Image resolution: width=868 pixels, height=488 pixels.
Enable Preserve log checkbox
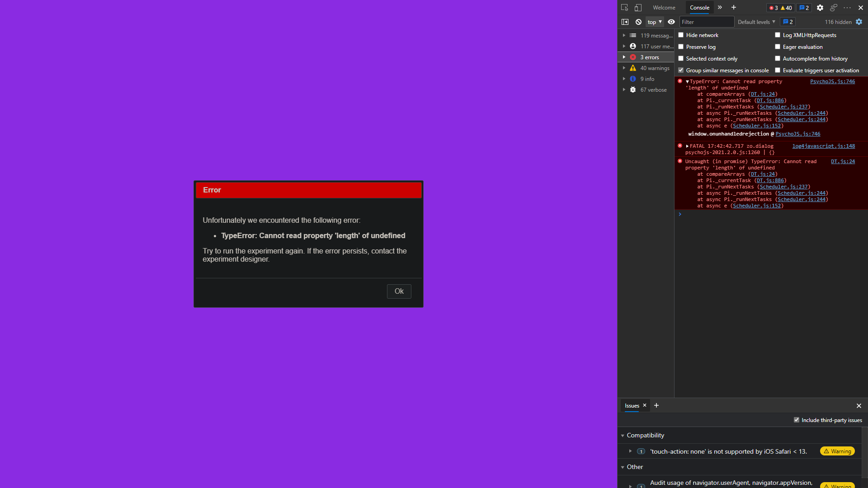pyautogui.click(x=681, y=47)
